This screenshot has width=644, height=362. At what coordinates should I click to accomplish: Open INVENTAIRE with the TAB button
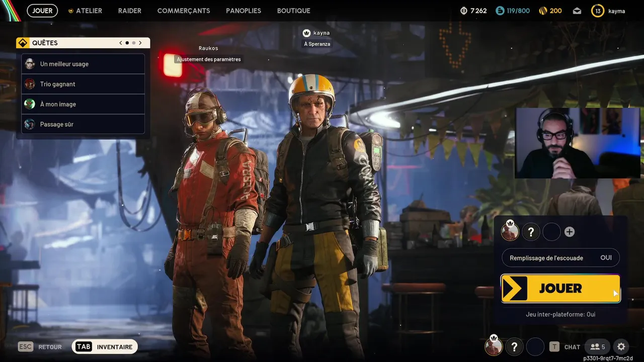pos(105,346)
